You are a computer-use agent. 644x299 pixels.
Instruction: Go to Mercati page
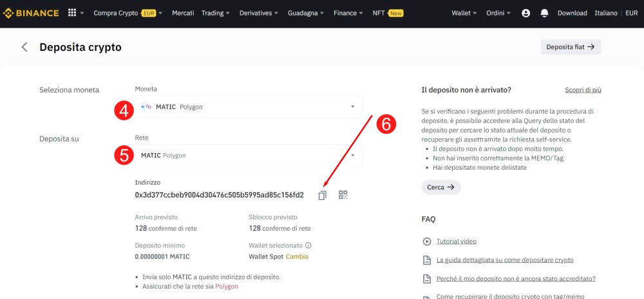183,13
